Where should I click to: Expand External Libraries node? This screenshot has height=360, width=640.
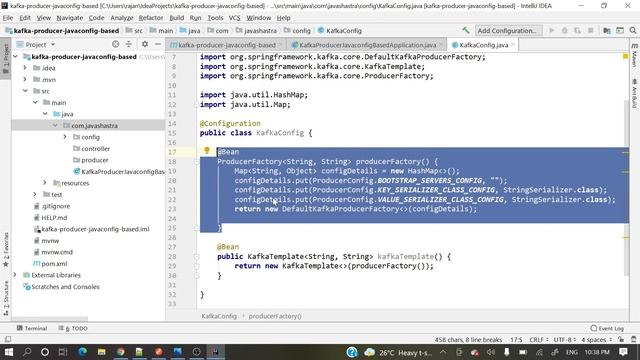coord(16,275)
